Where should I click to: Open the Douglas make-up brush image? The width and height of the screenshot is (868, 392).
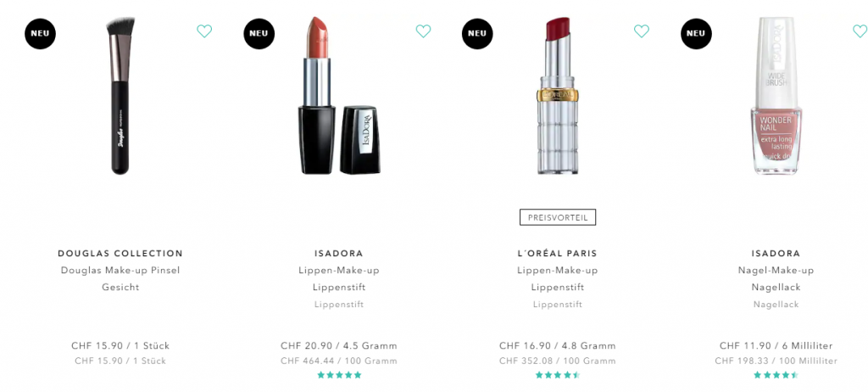coord(120,95)
